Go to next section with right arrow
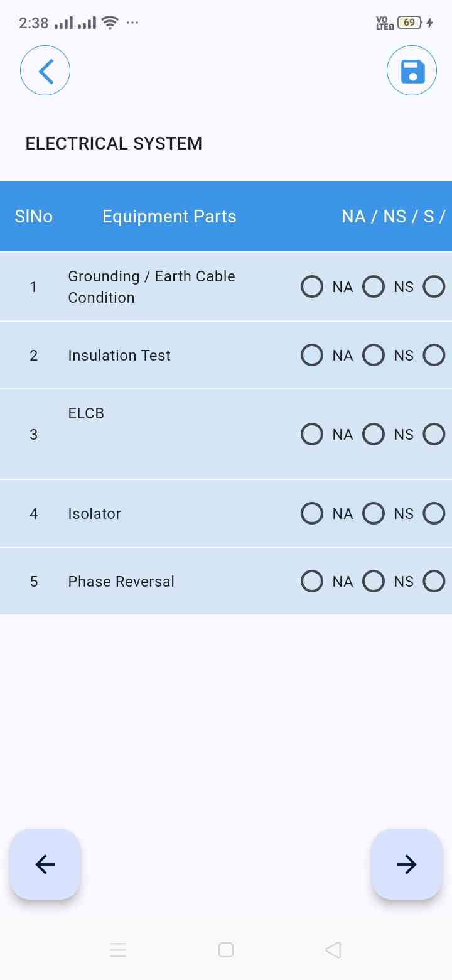The height and width of the screenshot is (980, 452). pos(406,864)
